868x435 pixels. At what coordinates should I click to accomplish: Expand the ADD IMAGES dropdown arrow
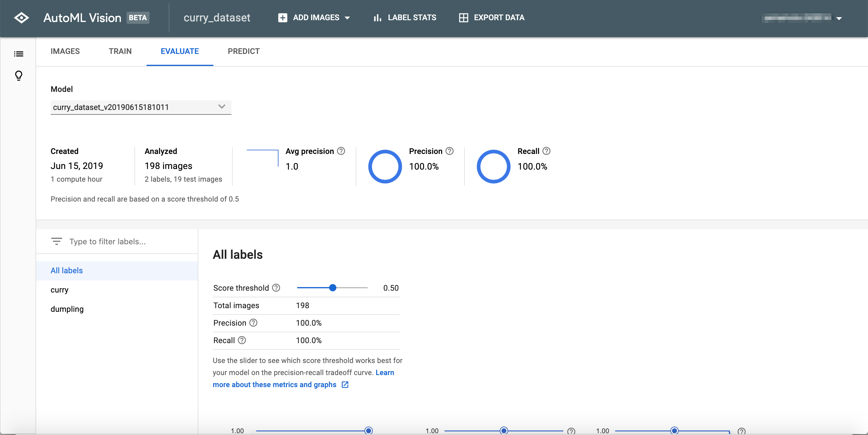(x=348, y=18)
